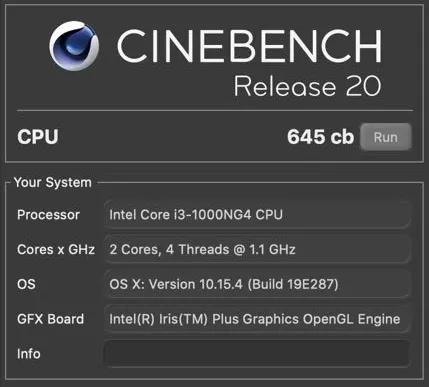Click the Your System group heading
Image resolution: width=429 pixels, height=387 pixels.
pyautogui.click(x=53, y=182)
